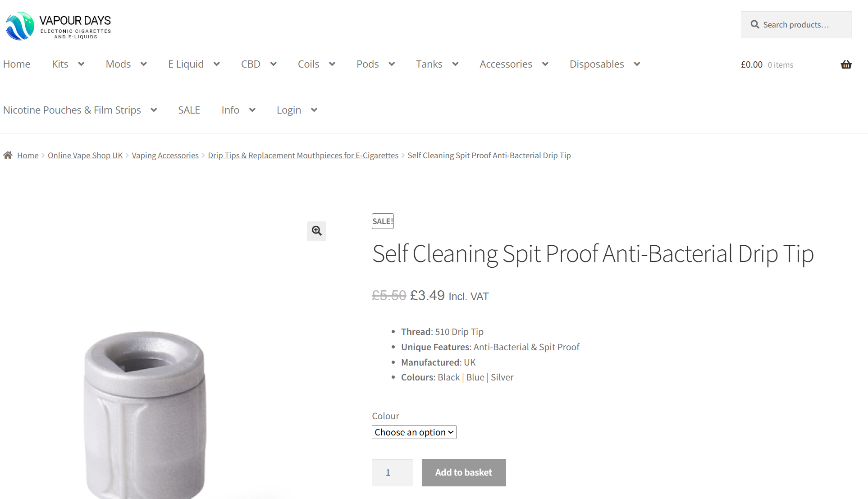This screenshot has width=868, height=499.
Task: Go to the Home menu item
Action: pyautogui.click(x=17, y=64)
